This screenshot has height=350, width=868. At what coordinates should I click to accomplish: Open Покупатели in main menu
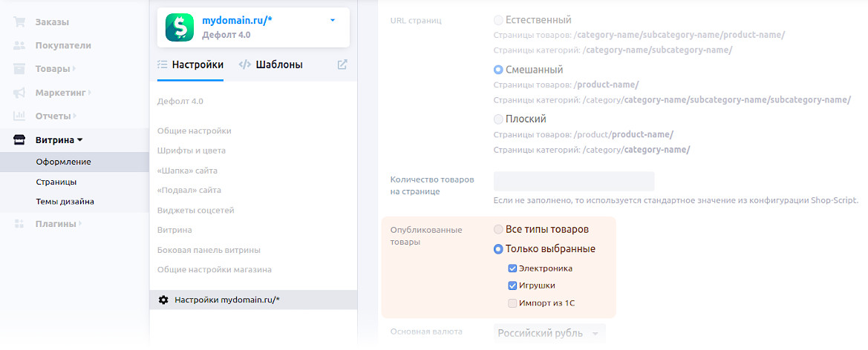click(63, 45)
